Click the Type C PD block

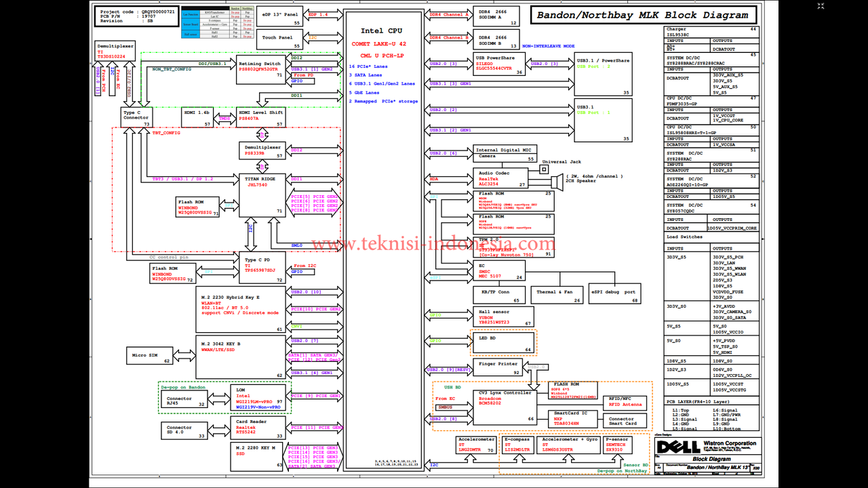click(261, 268)
